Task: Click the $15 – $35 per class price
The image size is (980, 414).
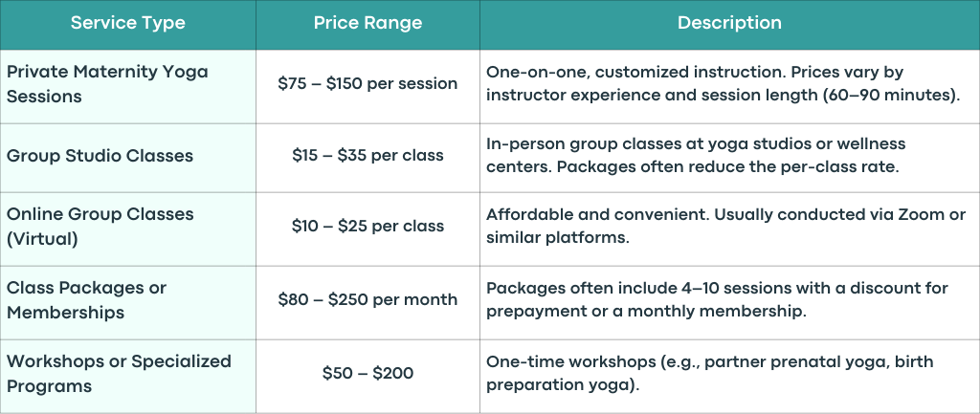Action: [x=367, y=156]
